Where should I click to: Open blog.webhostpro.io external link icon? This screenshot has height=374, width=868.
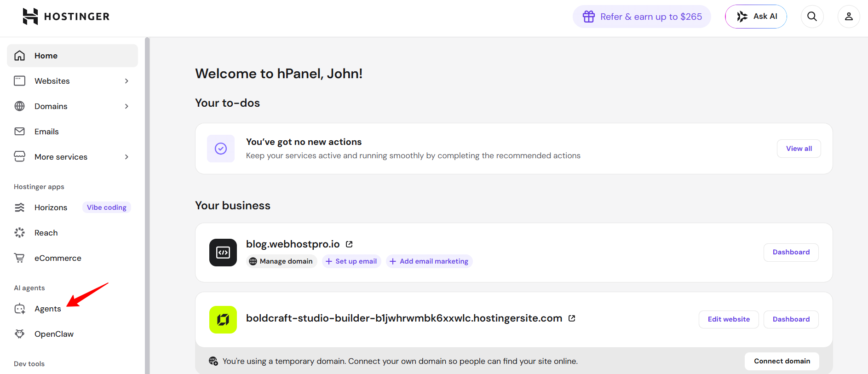click(349, 244)
